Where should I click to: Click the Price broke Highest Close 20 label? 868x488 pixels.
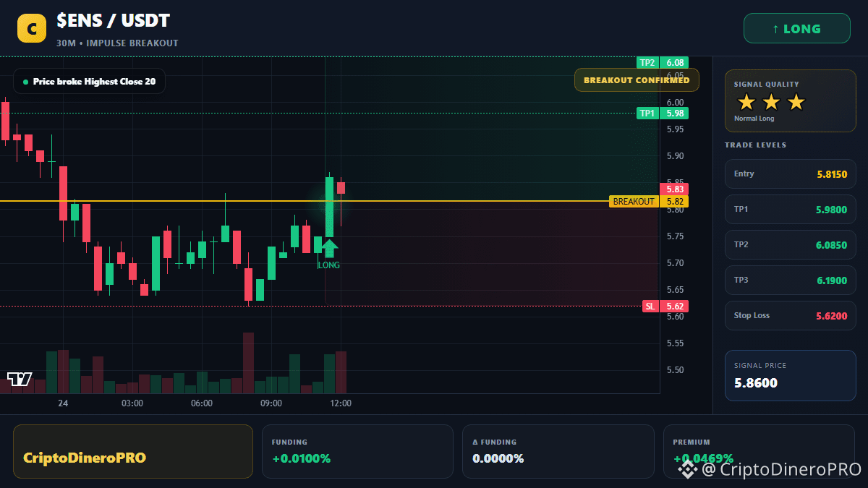[x=89, y=82]
